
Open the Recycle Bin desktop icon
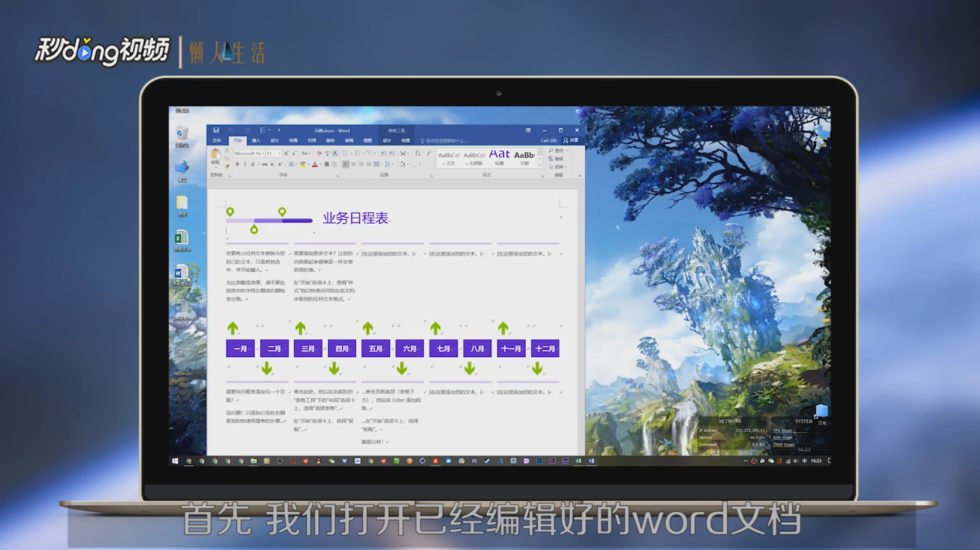tap(182, 136)
